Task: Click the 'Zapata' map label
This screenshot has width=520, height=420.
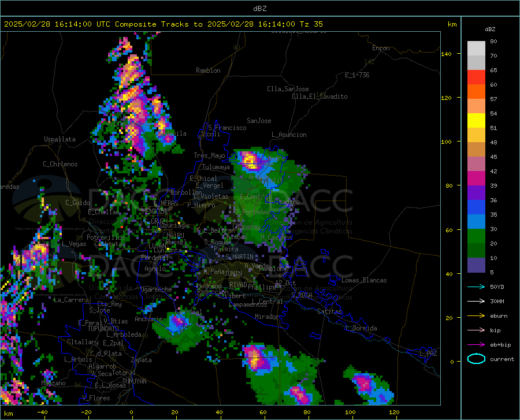Action: point(142,360)
